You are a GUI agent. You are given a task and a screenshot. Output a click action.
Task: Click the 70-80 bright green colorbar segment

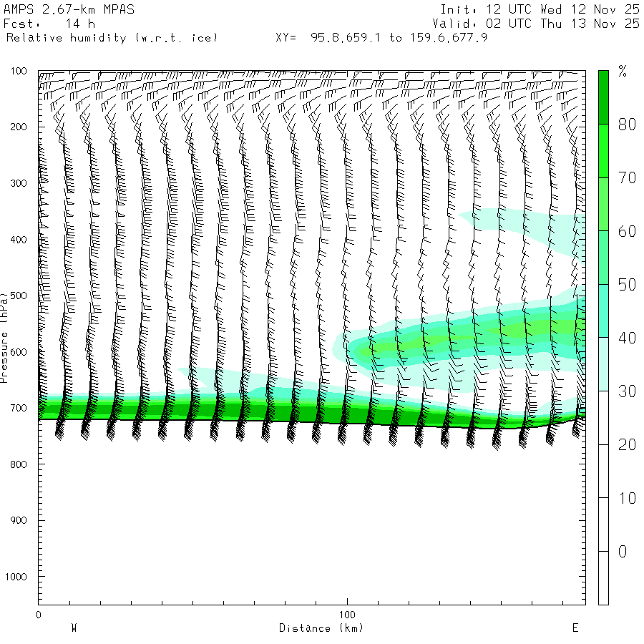click(x=603, y=151)
